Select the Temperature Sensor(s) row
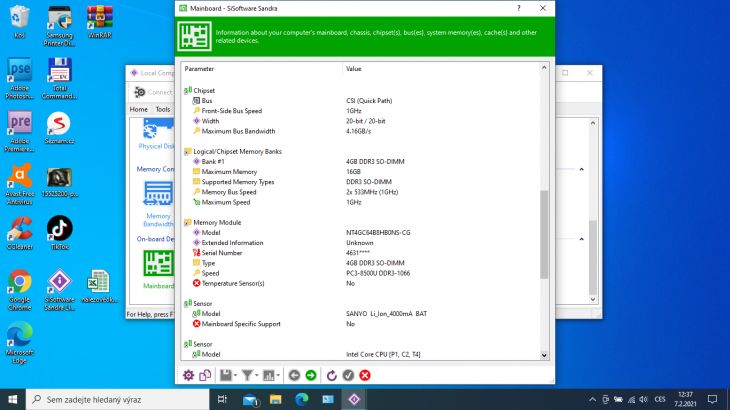Image resolution: width=730 pixels, height=410 pixels. pyautogui.click(x=233, y=283)
